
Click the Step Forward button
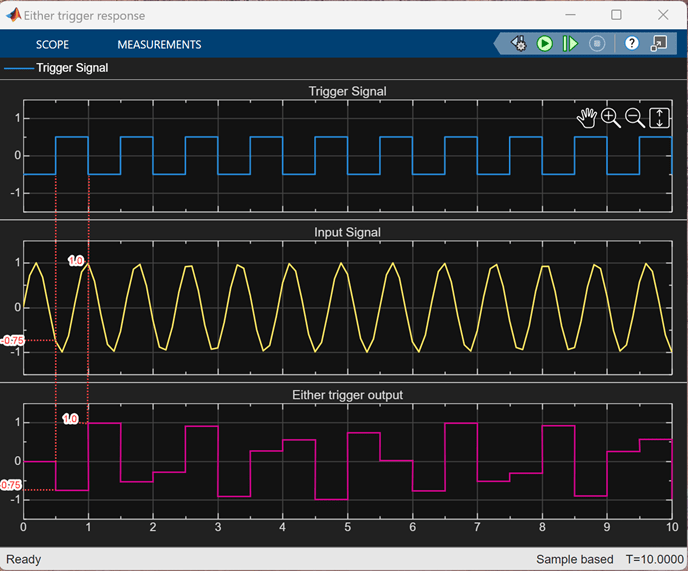570,44
